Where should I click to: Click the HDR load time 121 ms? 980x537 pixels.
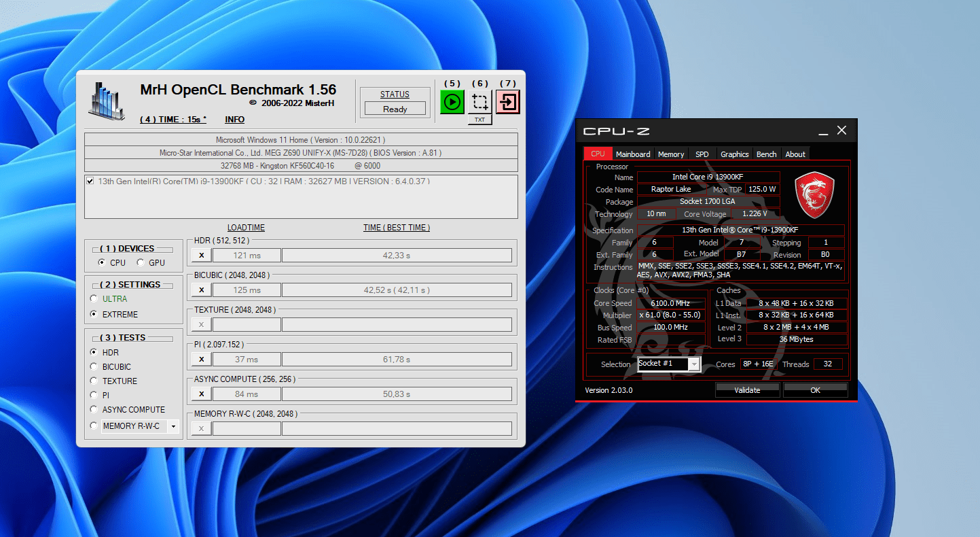pos(247,255)
